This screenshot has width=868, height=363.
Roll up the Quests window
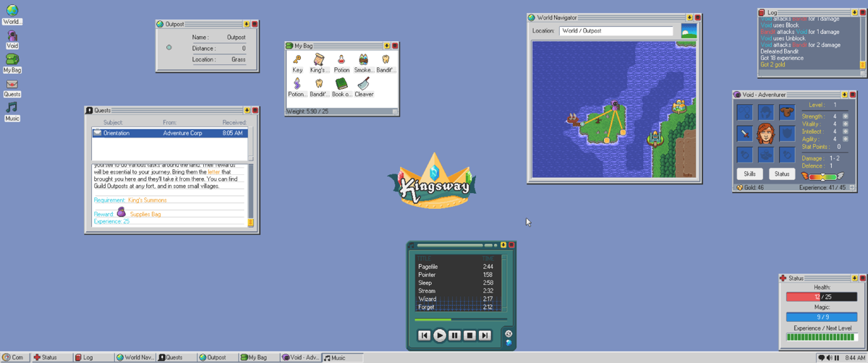click(247, 110)
